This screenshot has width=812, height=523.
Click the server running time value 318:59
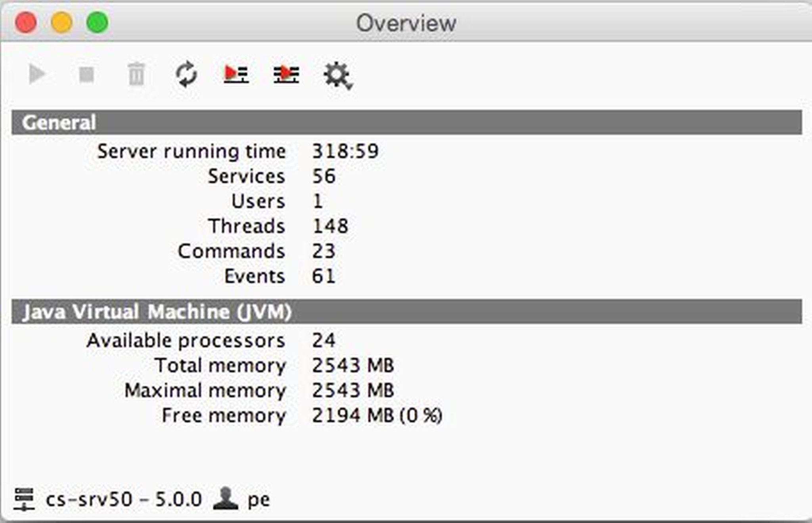(345, 151)
